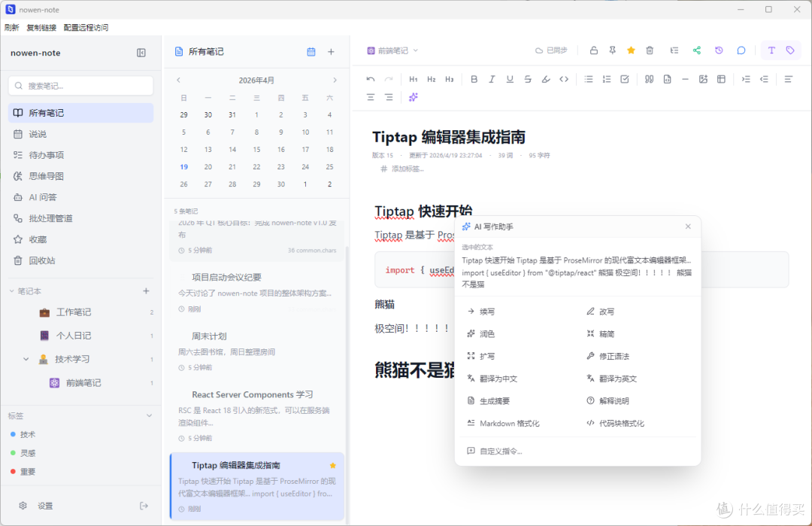Toggle note lock icon
The image size is (812, 526).
[594, 50]
